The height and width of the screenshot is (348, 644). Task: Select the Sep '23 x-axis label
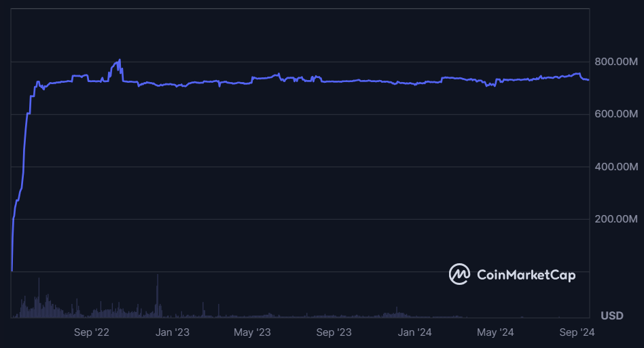pyautogui.click(x=334, y=332)
